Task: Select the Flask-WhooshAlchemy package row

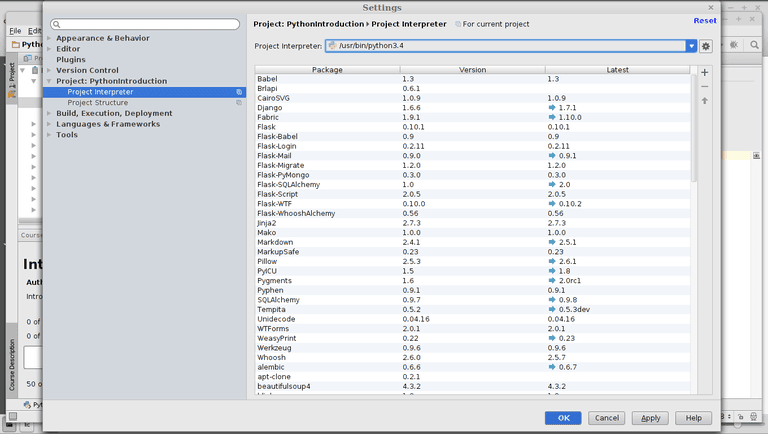Action: [472, 213]
